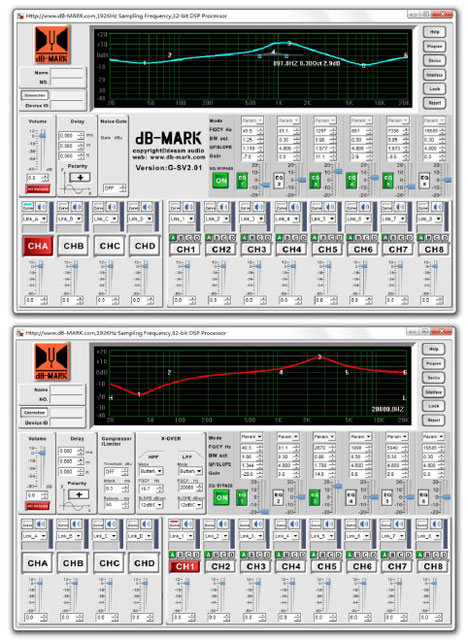This screenshot has width=468, height=642.
Task: Select the CH3 channel tab in upper window
Action: pyautogui.click(x=257, y=249)
